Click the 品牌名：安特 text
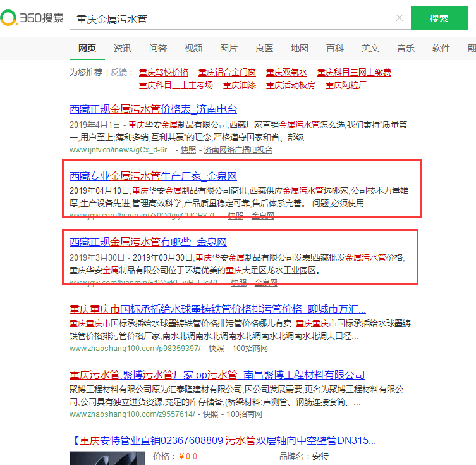This screenshot has width=476, height=465. pyautogui.click(x=304, y=457)
